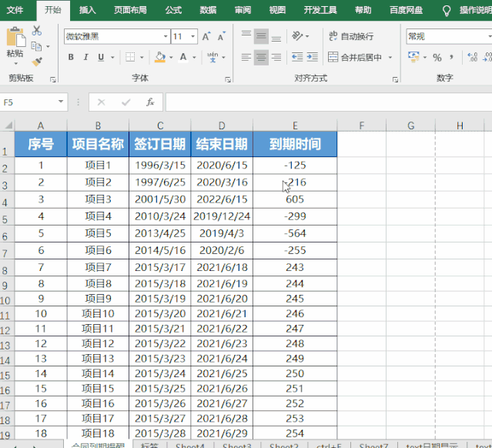Image resolution: width=492 pixels, height=448 pixels.
Task: Switch to Sheet4 worksheet tab
Action: [190, 445]
